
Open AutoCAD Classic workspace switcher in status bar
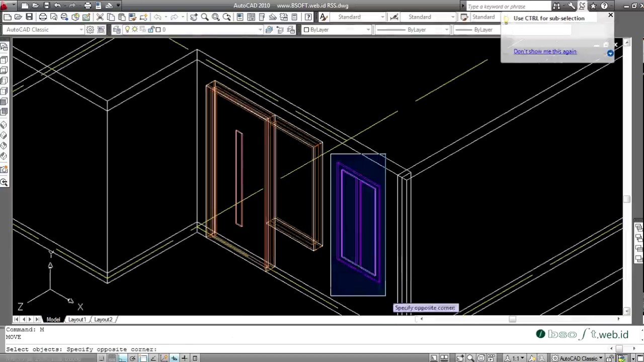tap(579, 358)
